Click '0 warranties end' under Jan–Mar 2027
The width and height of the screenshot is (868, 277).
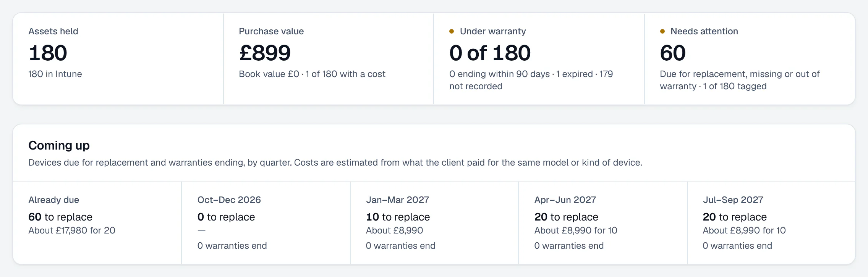pos(400,246)
